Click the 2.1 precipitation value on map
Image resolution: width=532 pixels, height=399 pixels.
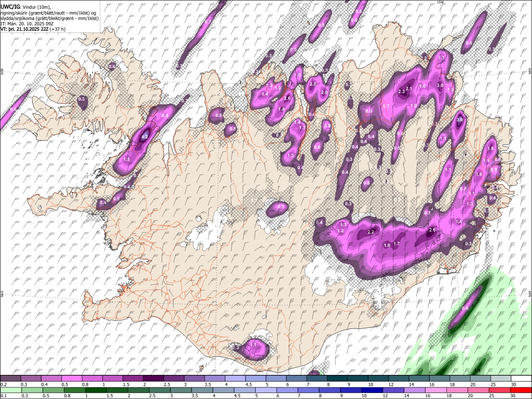click(409, 89)
